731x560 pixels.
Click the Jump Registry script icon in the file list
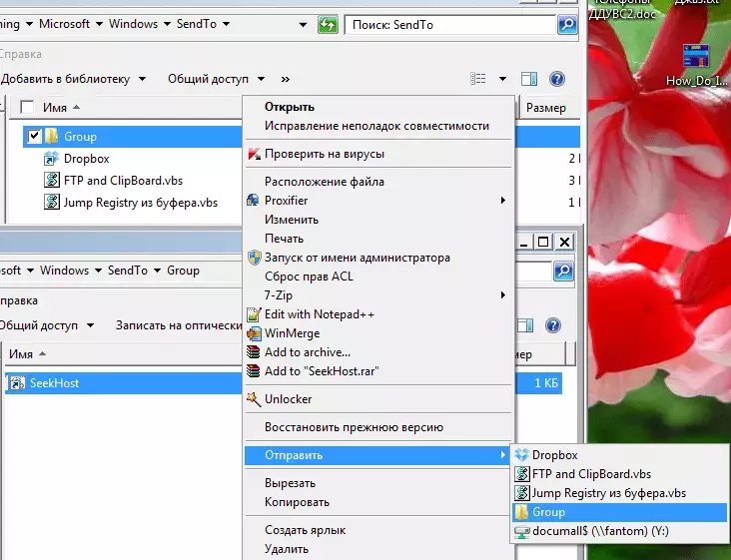coord(51,202)
